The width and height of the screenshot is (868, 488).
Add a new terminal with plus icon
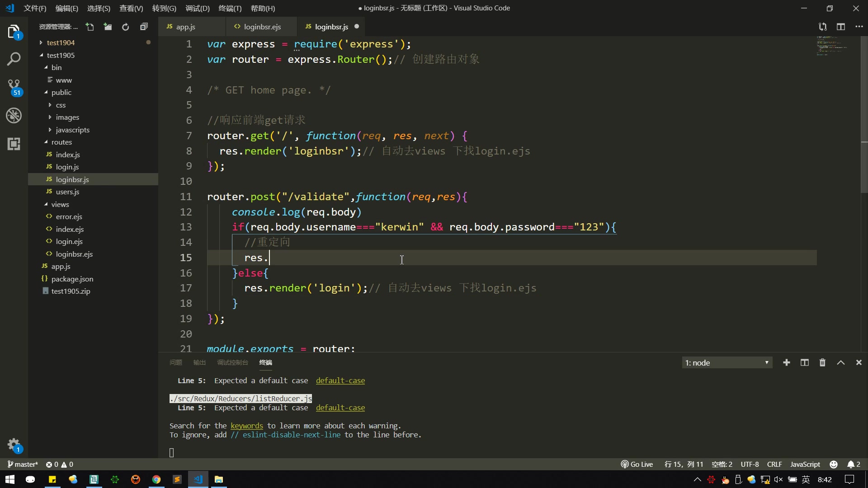click(x=786, y=363)
